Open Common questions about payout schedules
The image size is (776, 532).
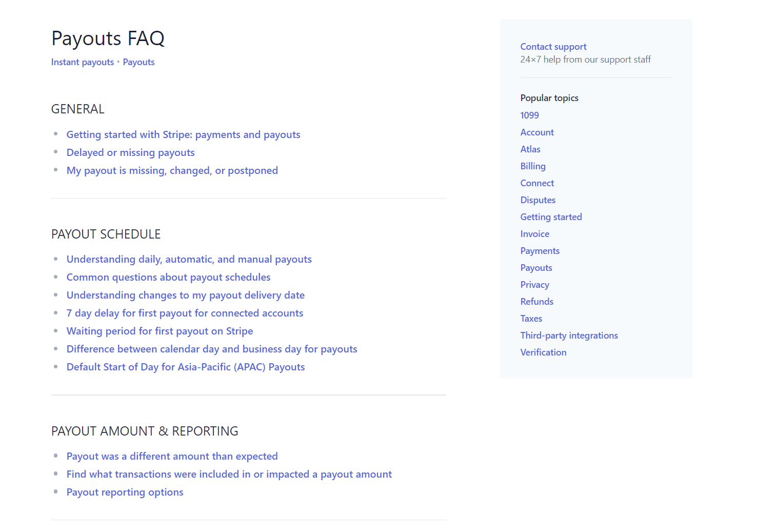[168, 277]
